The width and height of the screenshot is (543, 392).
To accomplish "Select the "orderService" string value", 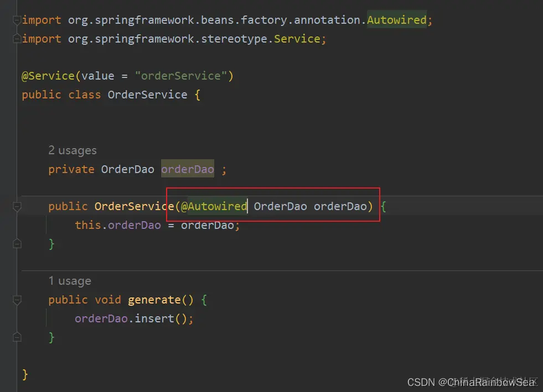I will pos(181,76).
